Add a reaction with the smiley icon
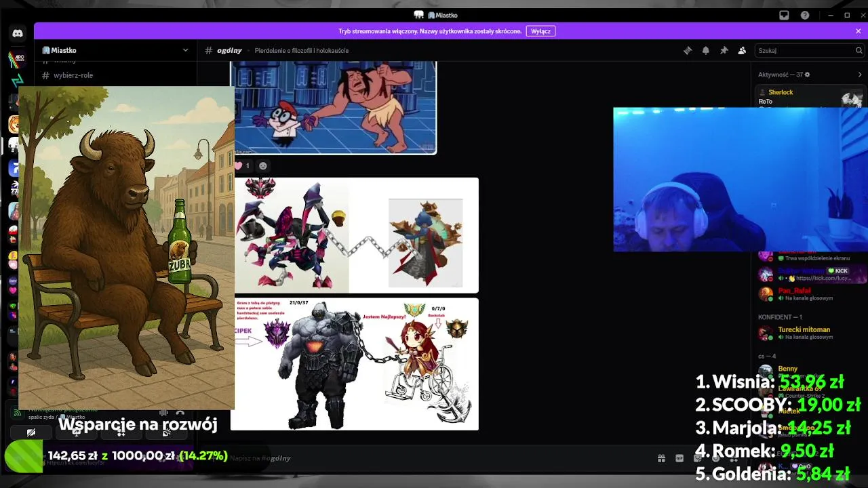 pos(263,165)
